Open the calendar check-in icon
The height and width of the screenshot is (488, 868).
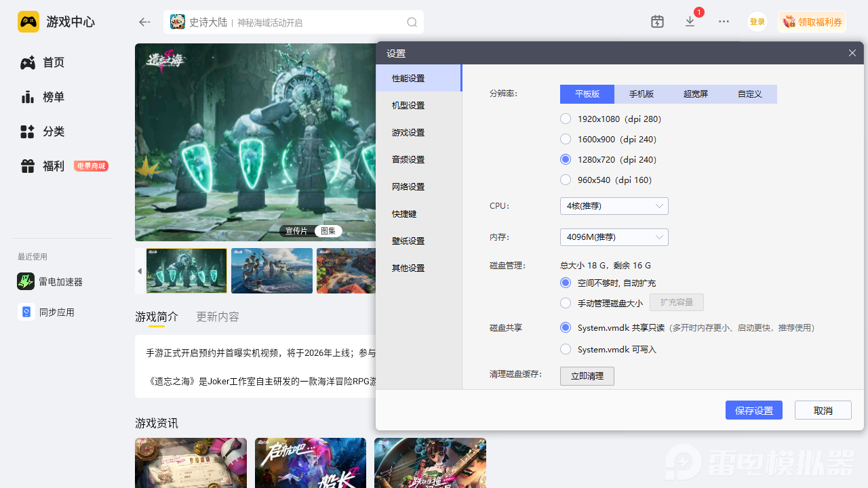(657, 22)
